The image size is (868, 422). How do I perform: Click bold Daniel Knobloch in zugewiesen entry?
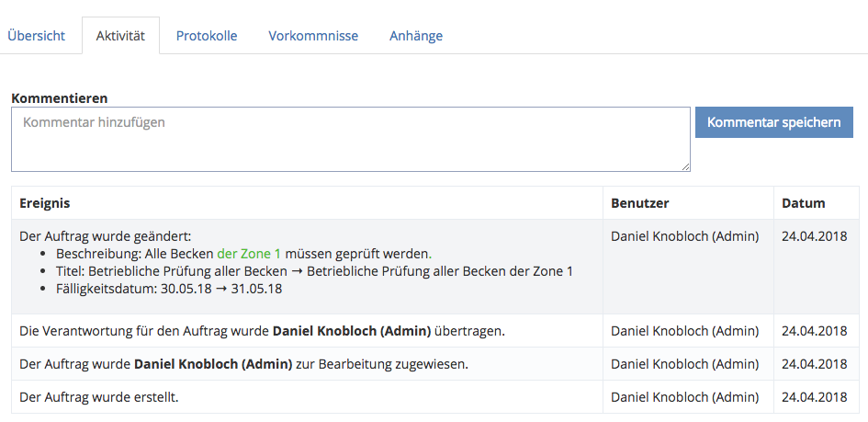pos(213,364)
